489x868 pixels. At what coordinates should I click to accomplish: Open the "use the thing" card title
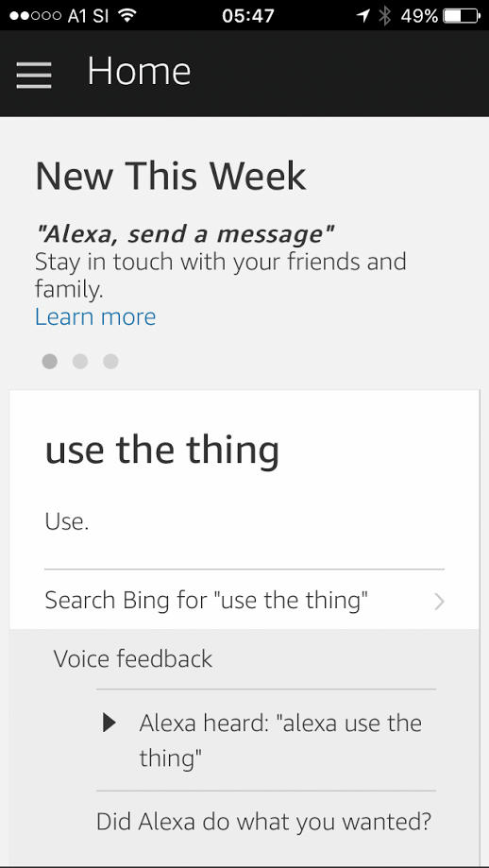tap(162, 450)
